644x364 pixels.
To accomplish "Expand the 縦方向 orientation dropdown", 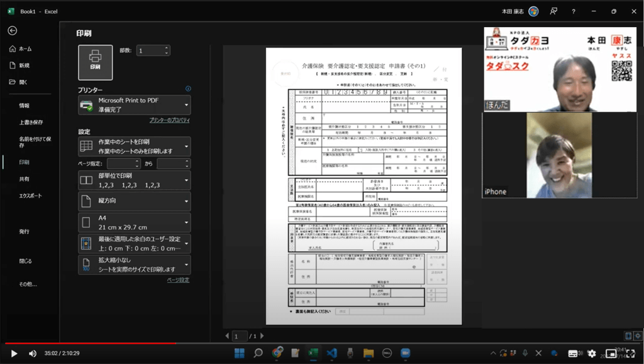I will (x=134, y=201).
